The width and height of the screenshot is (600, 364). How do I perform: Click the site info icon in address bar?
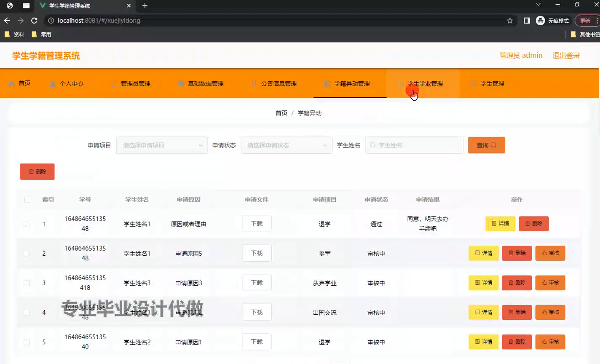(x=51, y=20)
